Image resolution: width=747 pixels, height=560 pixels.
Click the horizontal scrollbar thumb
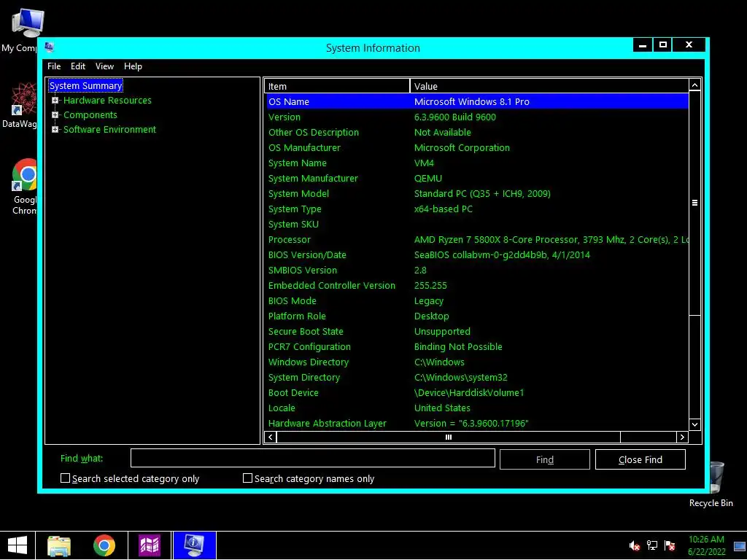449,437
